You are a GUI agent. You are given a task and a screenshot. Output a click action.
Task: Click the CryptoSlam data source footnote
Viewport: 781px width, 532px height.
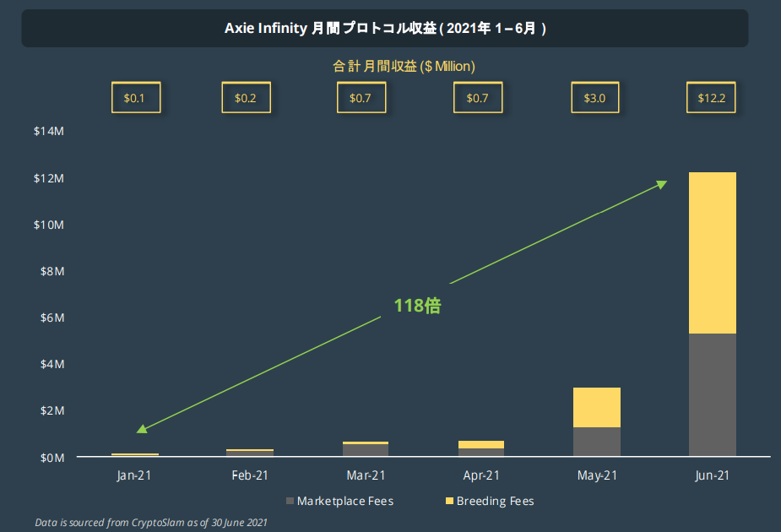[151, 523]
